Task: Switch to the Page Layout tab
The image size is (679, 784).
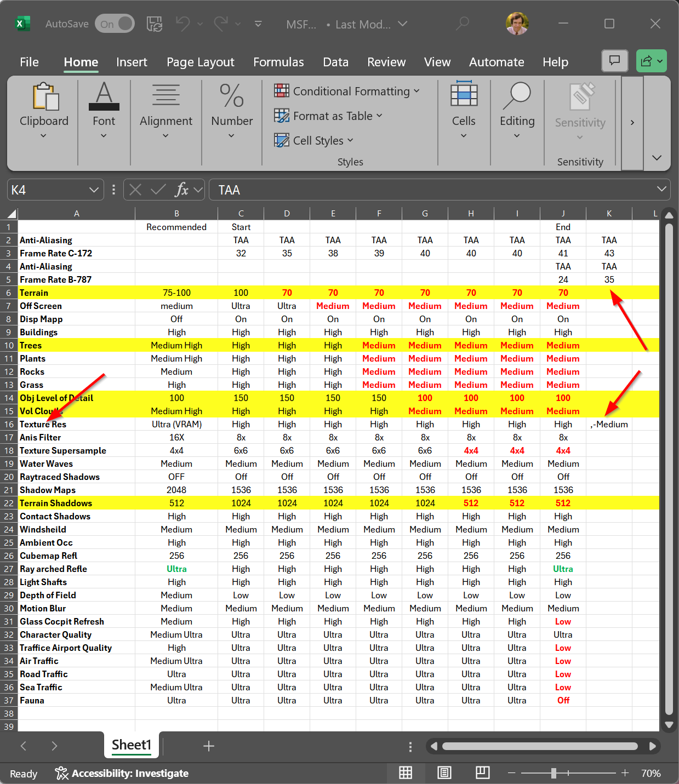Action: (200, 62)
